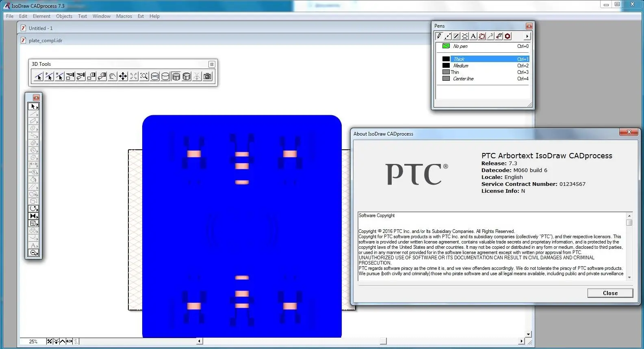Screen dimensions: 644x349
Task: Open the Edit menu
Action: pos(23,16)
